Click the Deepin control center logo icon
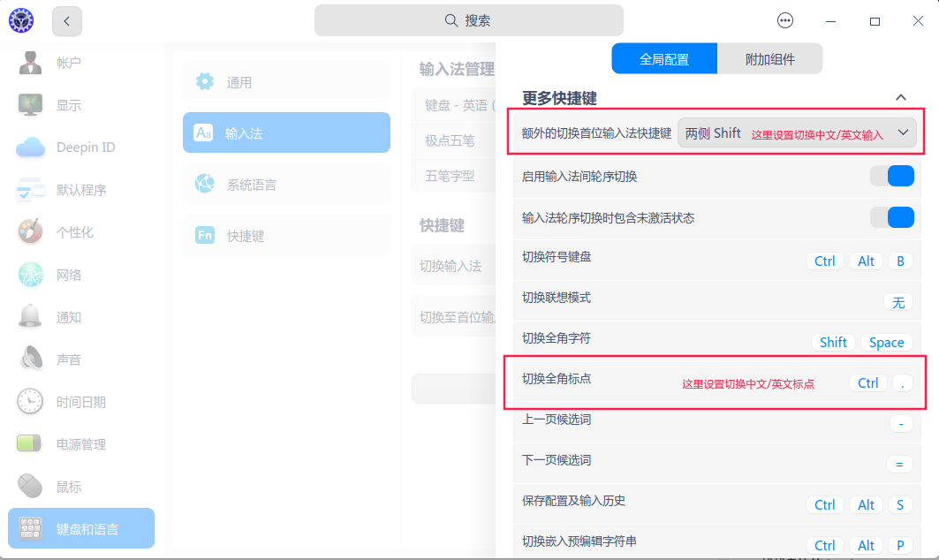The image size is (939, 560). tap(21, 21)
